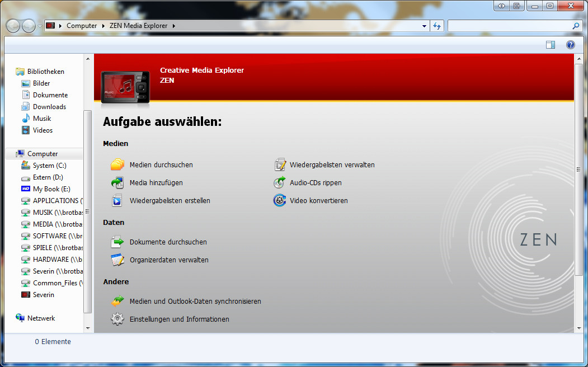588x367 pixels.
Task: Click the navigation pane scroll up arrow
Action: (x=88, y=59)
